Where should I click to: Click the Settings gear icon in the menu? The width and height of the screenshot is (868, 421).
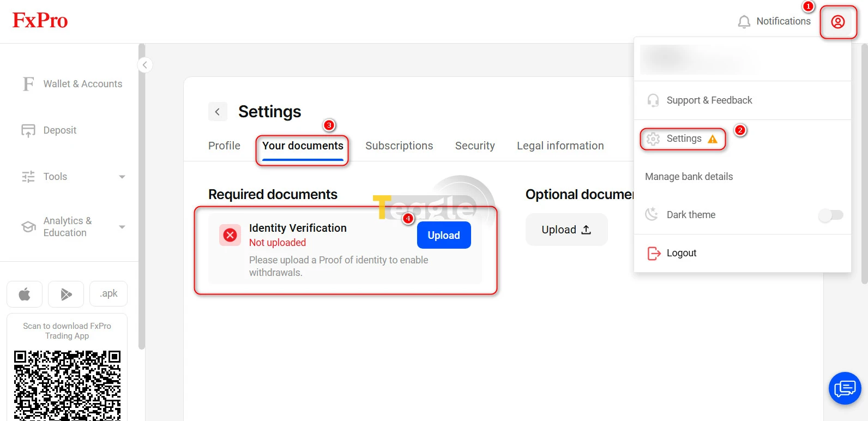(653, 139)
